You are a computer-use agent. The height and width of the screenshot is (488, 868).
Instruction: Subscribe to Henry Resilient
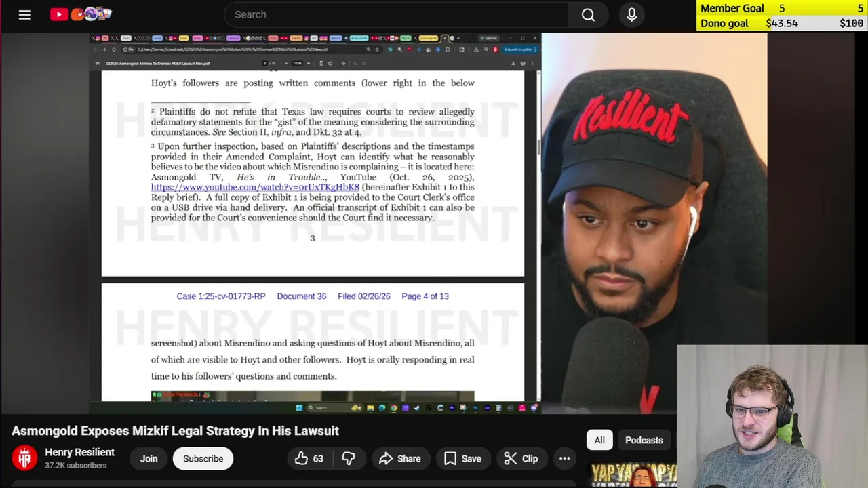point(203,459)
